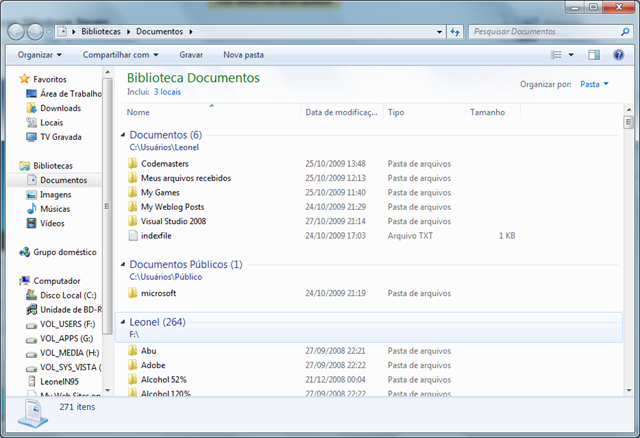Click the Back navigation arrow button

tap(16, 31)
